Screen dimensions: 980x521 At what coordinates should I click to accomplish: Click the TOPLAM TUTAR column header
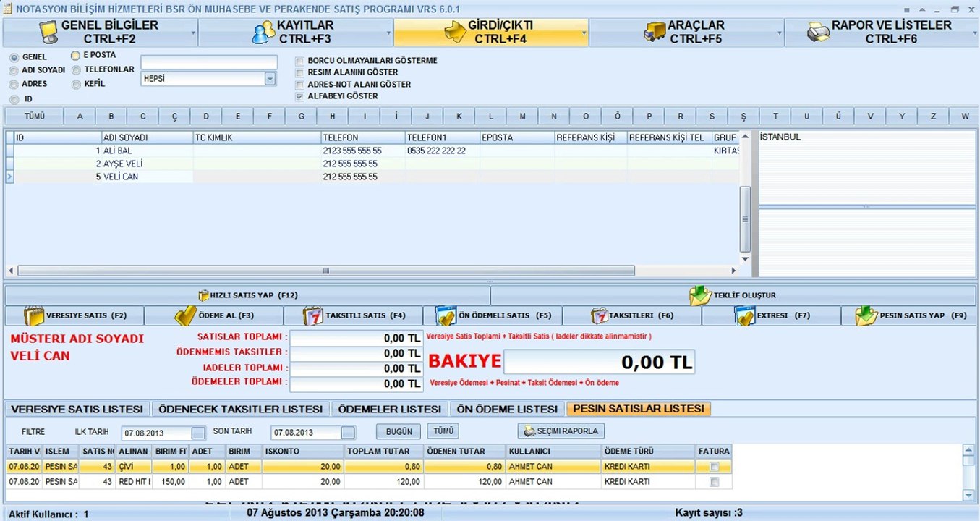[383, 451]
